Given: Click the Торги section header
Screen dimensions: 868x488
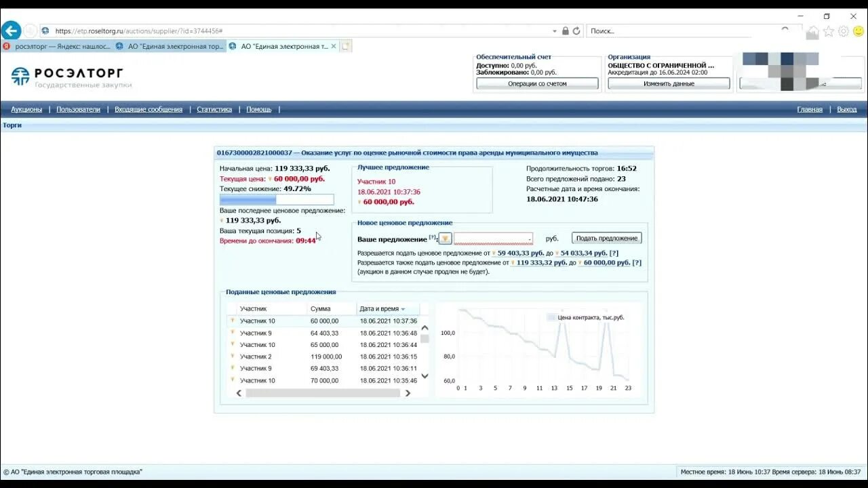Looking at the screenshot, I should pos(12,125).
